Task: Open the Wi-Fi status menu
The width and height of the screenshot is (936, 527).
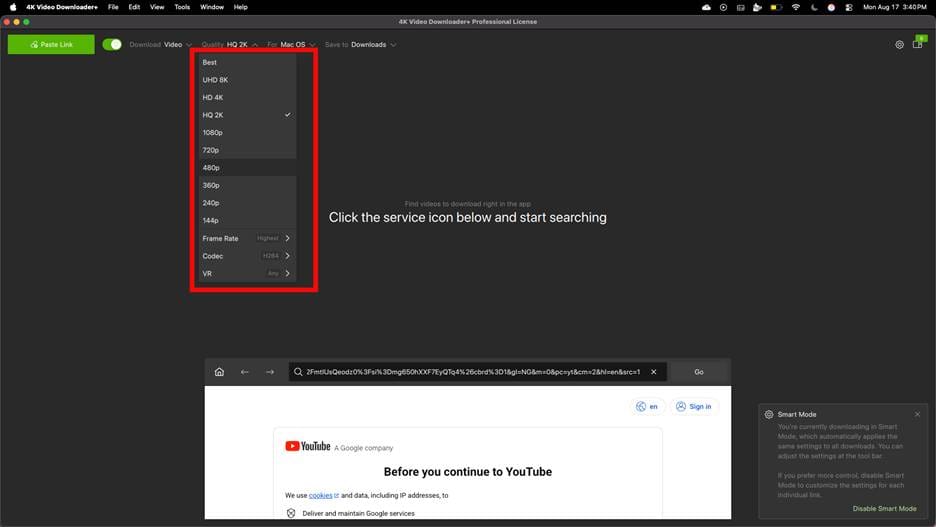Action: click(796, 7)
